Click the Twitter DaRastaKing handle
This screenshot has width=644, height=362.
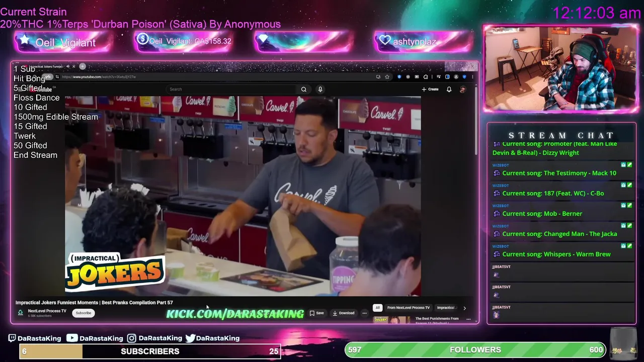pyautogui.click(x=212, y=338)
